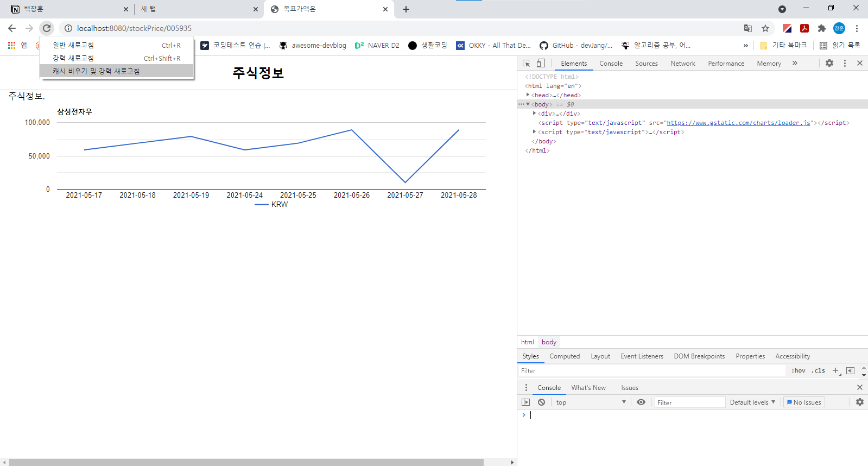The image size is (868, 466).
Task: Open a new browser tab with plus
Action: pos(406,9)
